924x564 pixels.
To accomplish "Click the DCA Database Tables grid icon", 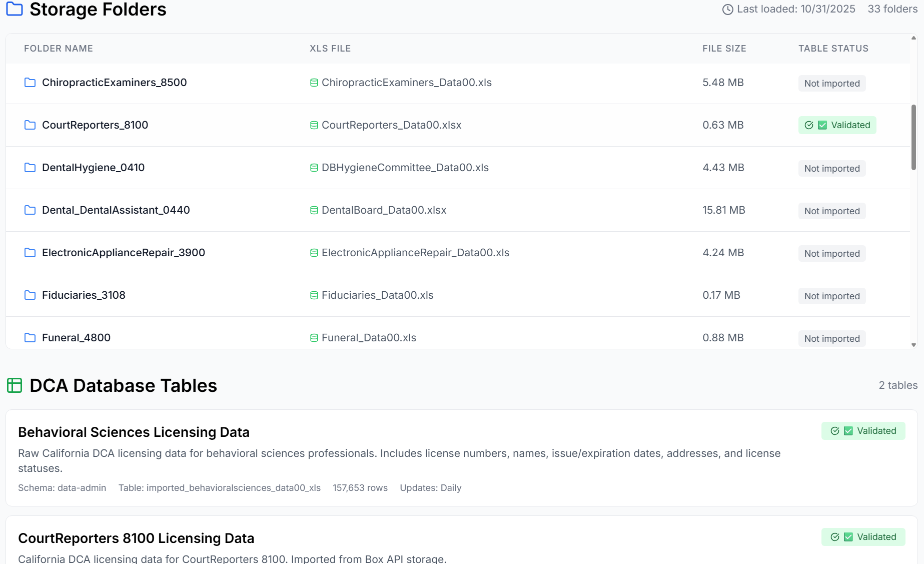I will [x=15, y=385].
